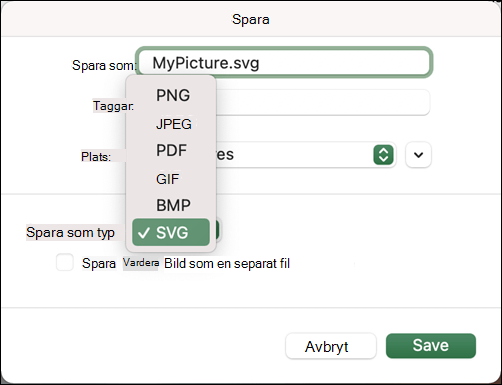
Task: Click the Spara som filename field
Action: (x=284, y=62)
